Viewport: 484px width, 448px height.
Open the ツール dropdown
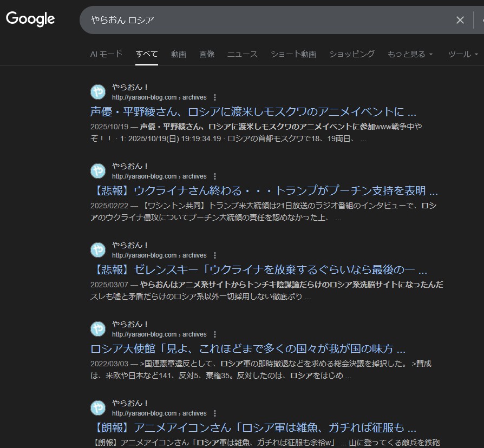tap(463, 54)
